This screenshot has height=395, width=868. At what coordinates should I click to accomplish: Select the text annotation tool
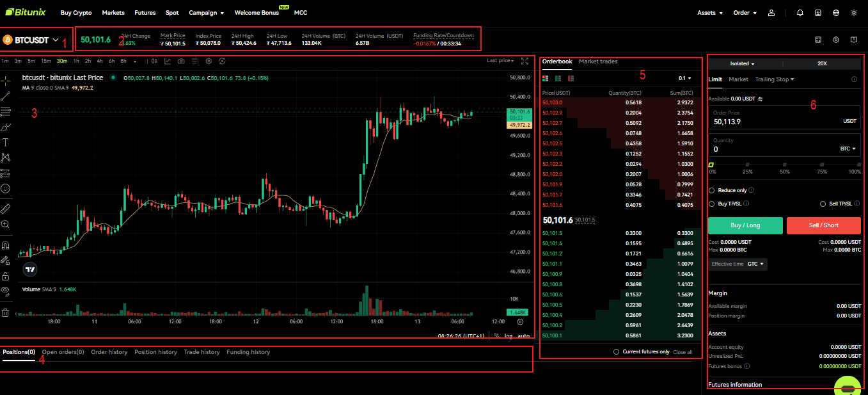pos(6,142)
